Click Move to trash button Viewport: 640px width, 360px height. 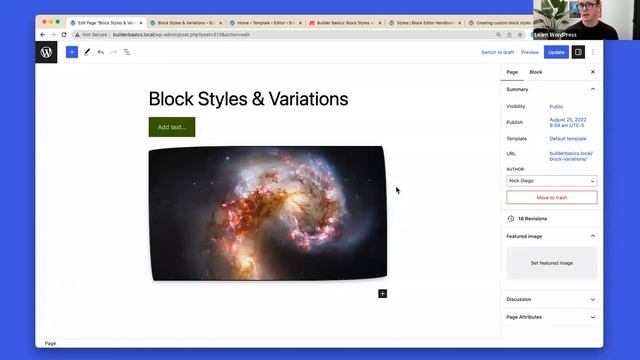coord(551,198)
